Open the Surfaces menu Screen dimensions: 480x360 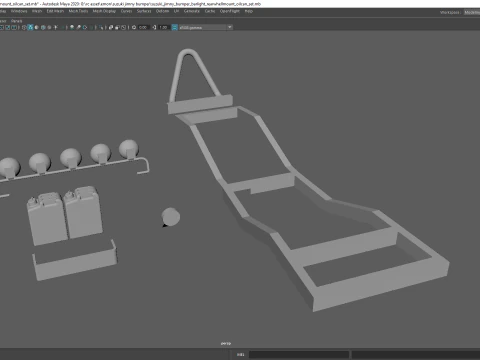click(144, 11)
